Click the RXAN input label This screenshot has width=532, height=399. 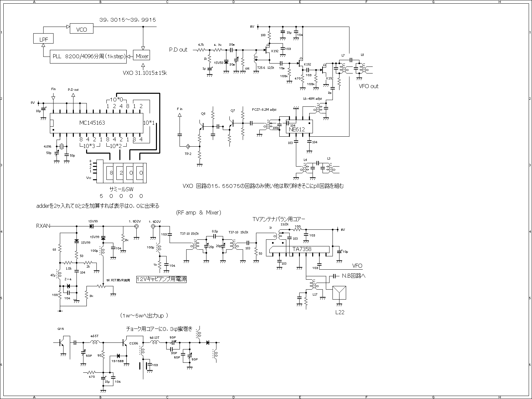tap(43, 226)
